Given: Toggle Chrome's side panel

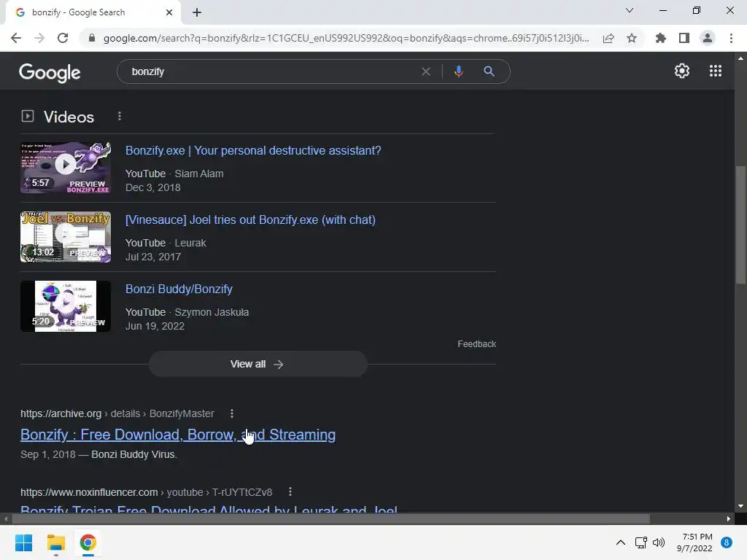Looking at the screenshot, I should click(684, 38).
